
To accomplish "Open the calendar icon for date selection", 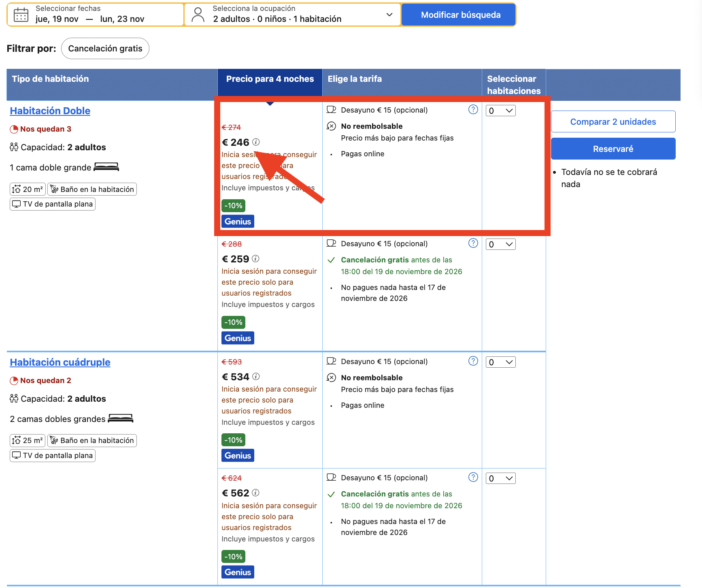I will (21, 15).
